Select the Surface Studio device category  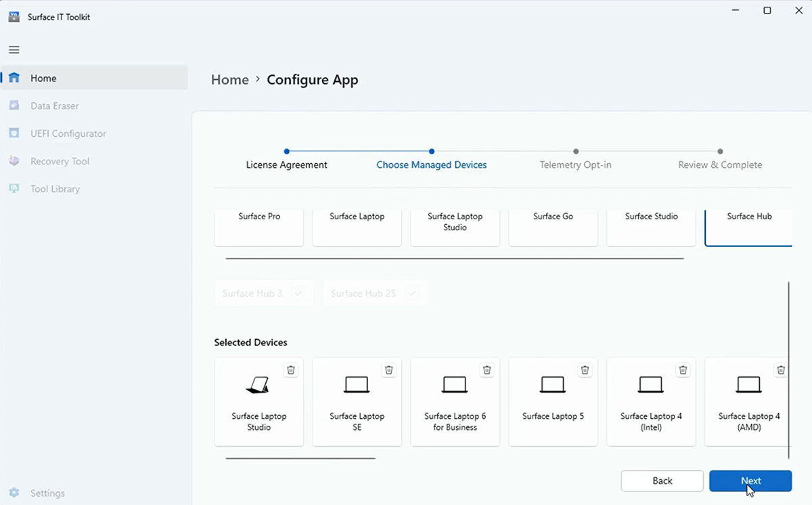coord(651,227)
